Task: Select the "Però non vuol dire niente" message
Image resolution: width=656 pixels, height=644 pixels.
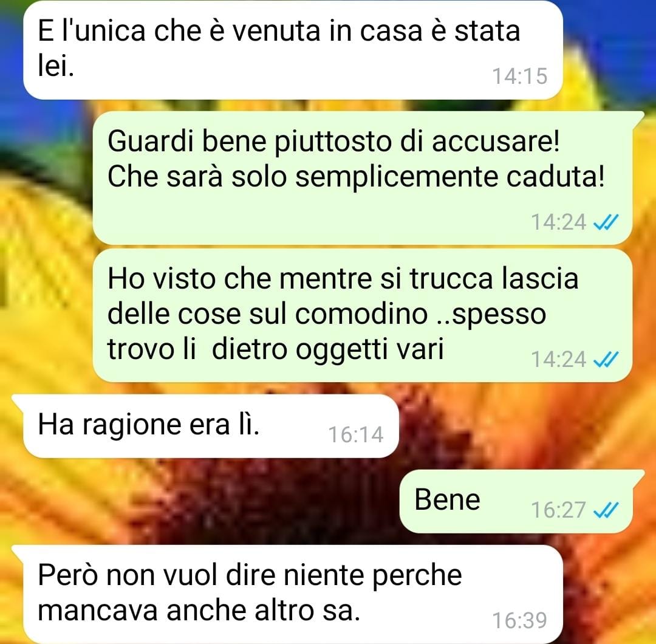Action: [287, 594]
